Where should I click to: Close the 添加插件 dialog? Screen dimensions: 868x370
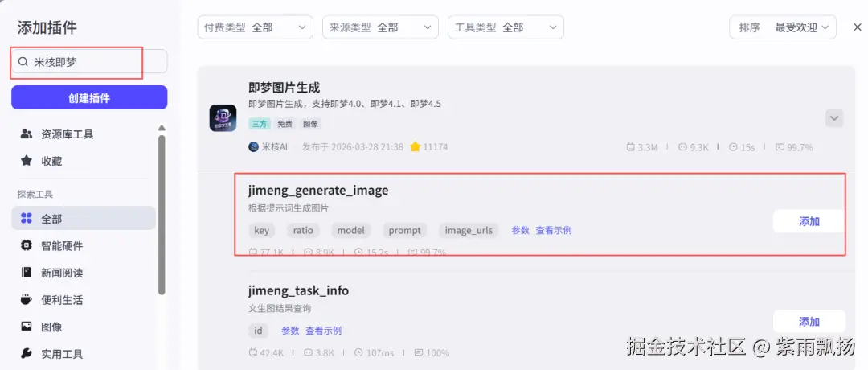857,27
